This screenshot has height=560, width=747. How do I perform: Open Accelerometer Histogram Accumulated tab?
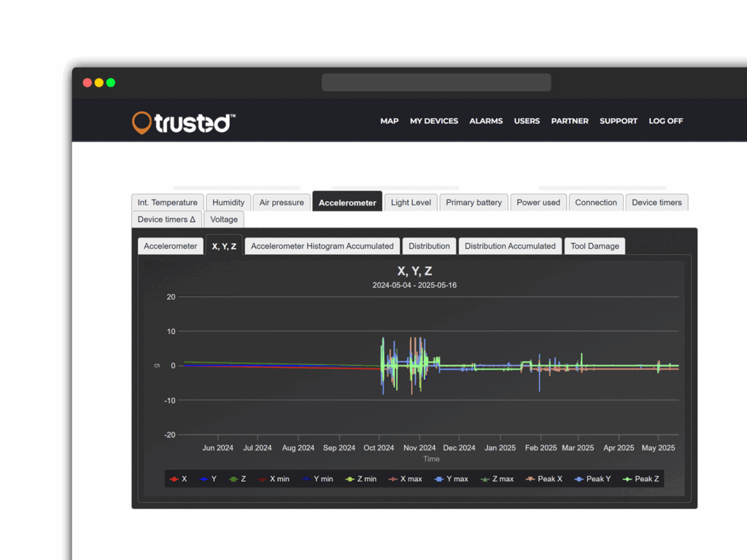pos(322,246)
